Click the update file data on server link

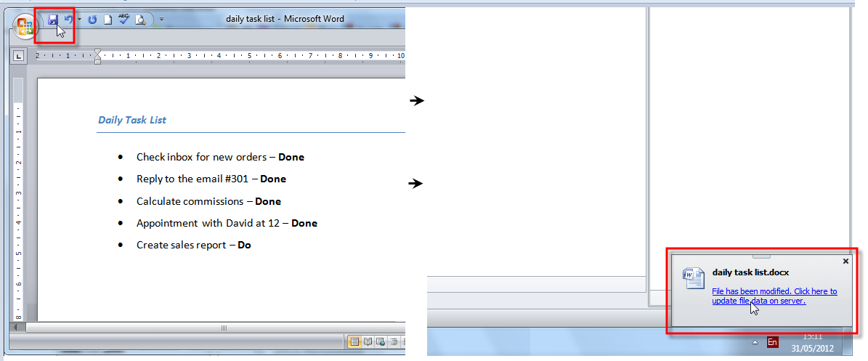774,296
